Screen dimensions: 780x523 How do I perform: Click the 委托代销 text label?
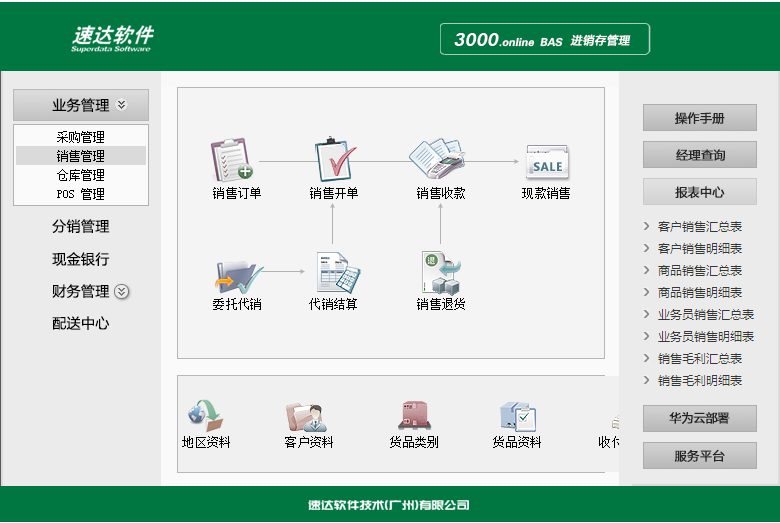[237, 304]
